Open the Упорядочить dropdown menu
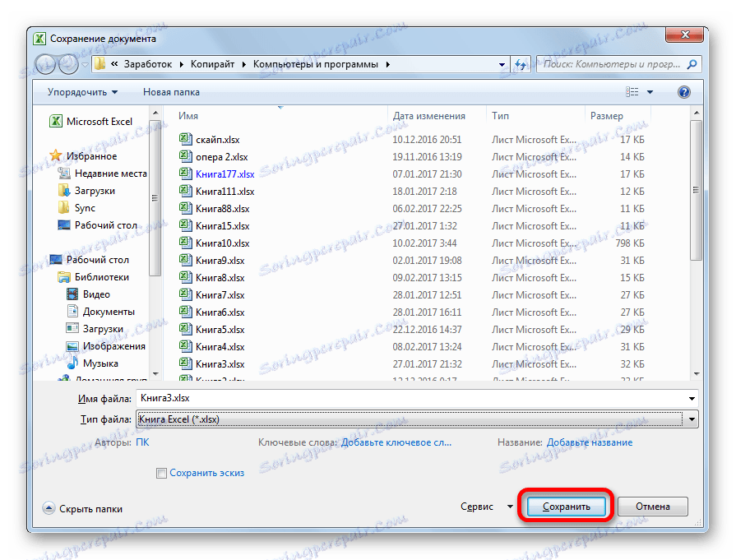Screen dimensions: 736x560 click(x=82, y=92)
